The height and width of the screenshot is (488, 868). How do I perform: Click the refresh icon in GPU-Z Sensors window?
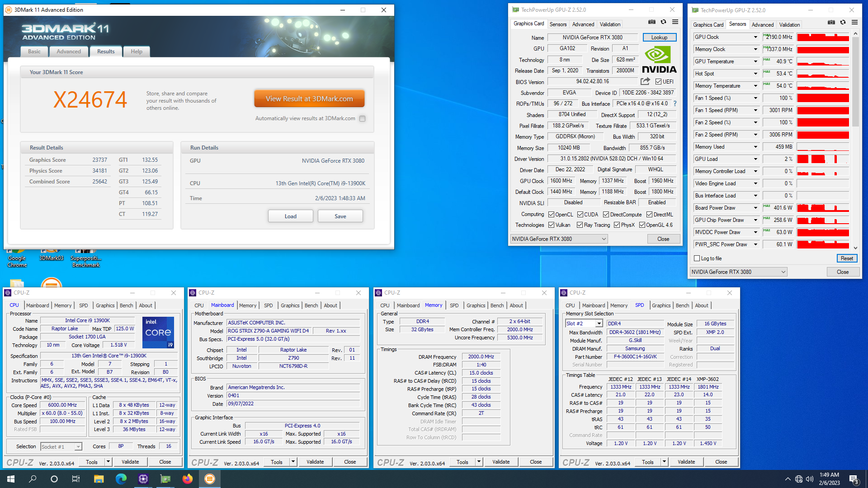tap(843, 22)
